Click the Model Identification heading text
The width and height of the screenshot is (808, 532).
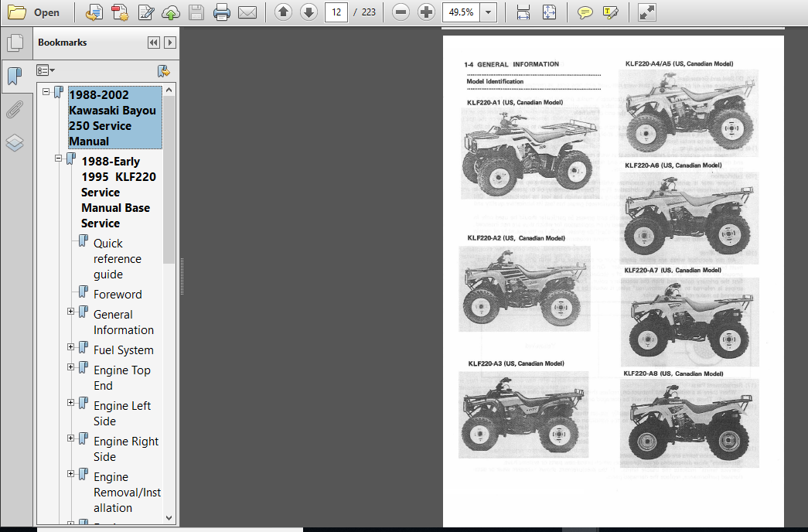(x=495, y=81)
